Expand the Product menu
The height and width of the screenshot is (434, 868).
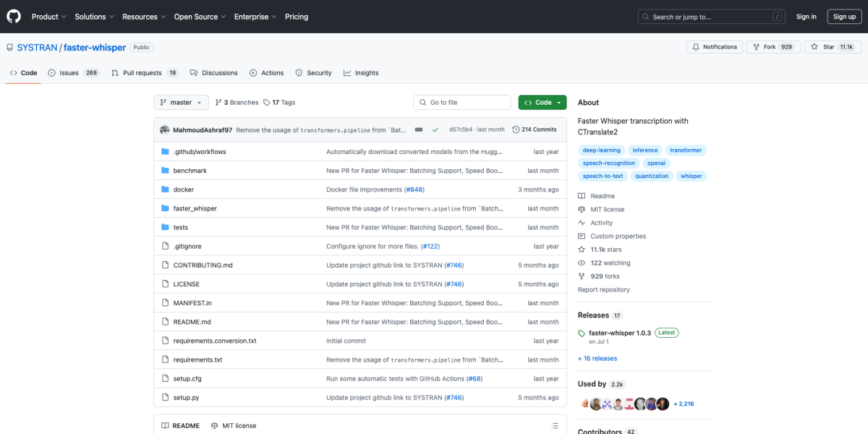pyautogui.click(x=48, y=17)
